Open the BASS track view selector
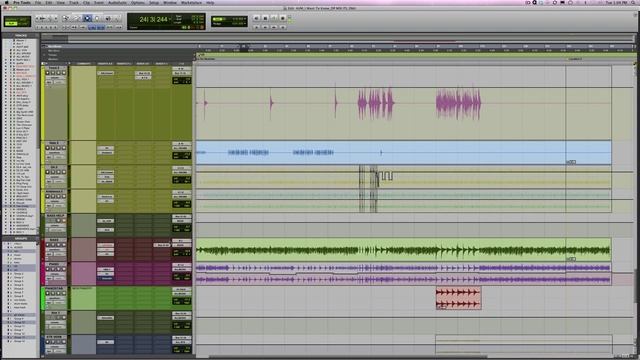The height and width of the screenshot is (360, 640). tap(55, 249)
